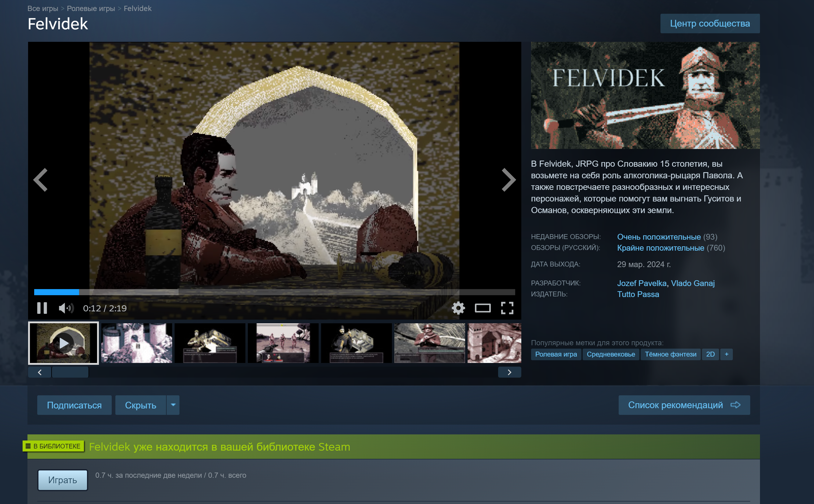Expand the dropdown arrow next to Скрыть
This screenshot has height=504, width=814.
coord(173,405)
